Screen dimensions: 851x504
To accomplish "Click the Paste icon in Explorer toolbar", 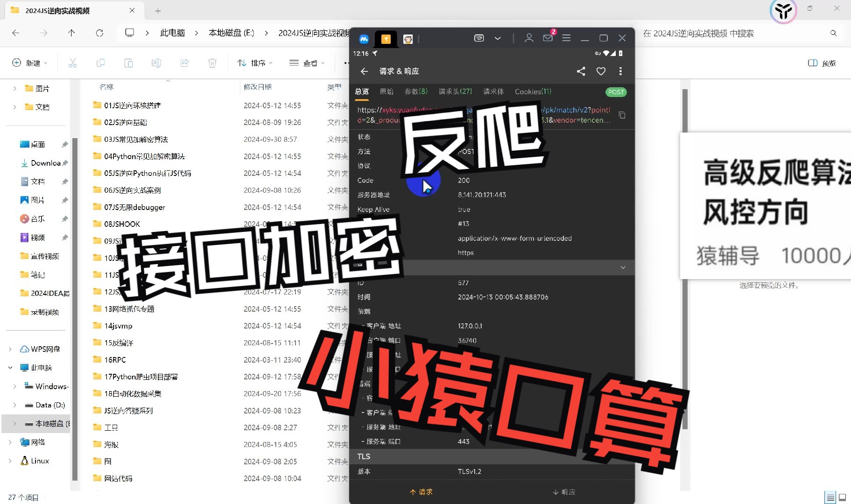I will pos(128,63).
